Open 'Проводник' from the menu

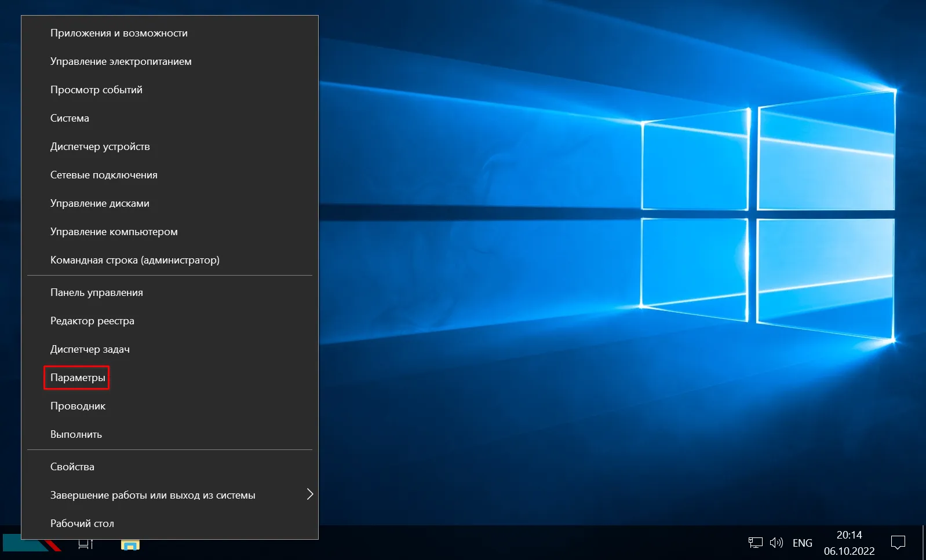[170, 406]
